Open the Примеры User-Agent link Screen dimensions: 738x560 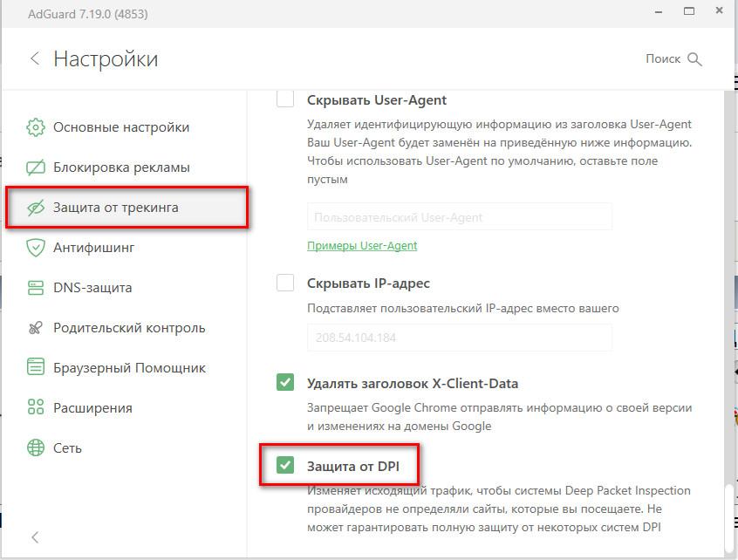[362, 246]
